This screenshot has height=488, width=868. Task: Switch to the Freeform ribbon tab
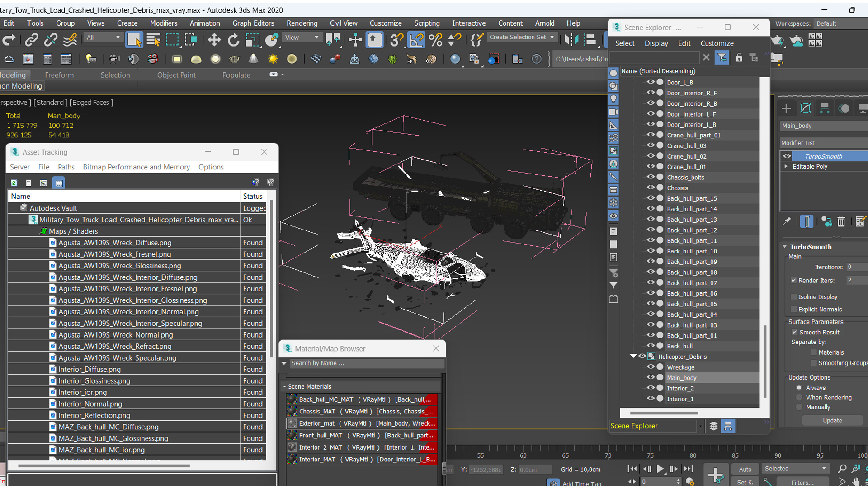tap(59, 75)
